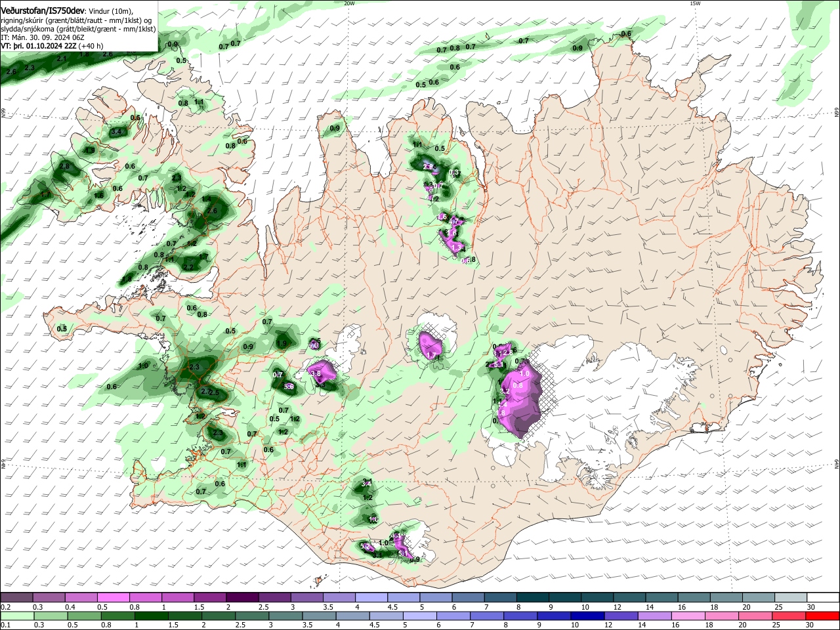Select the darkest green 1 rain legend swatch
Viewport: 840px width, 630px height.
(151, 616)
